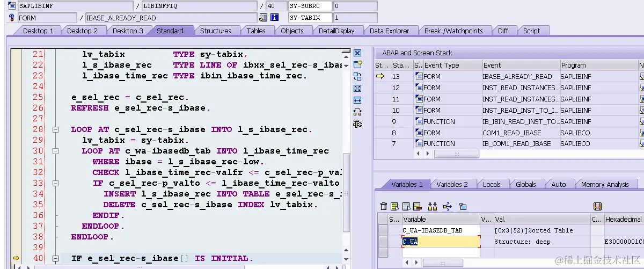644x269 pixels.
Task: Click the FUNCTION icon in stack row 7
Action: (419, 144)
